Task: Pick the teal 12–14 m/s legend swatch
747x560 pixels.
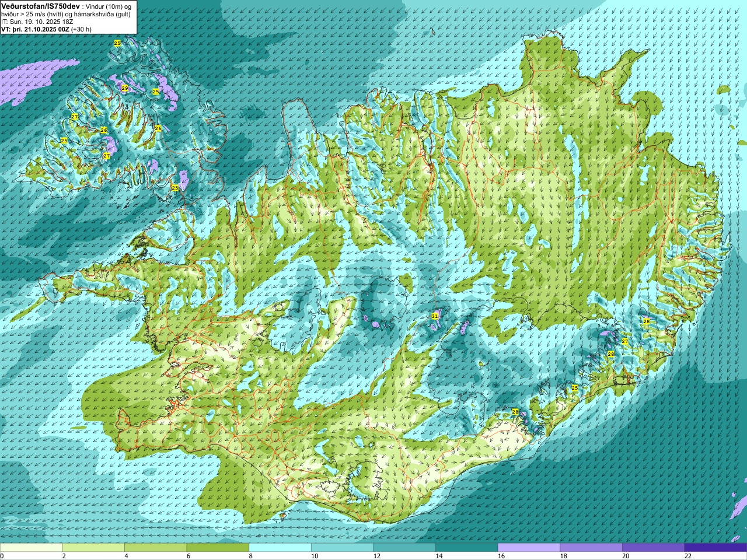Action: point(404,548)
